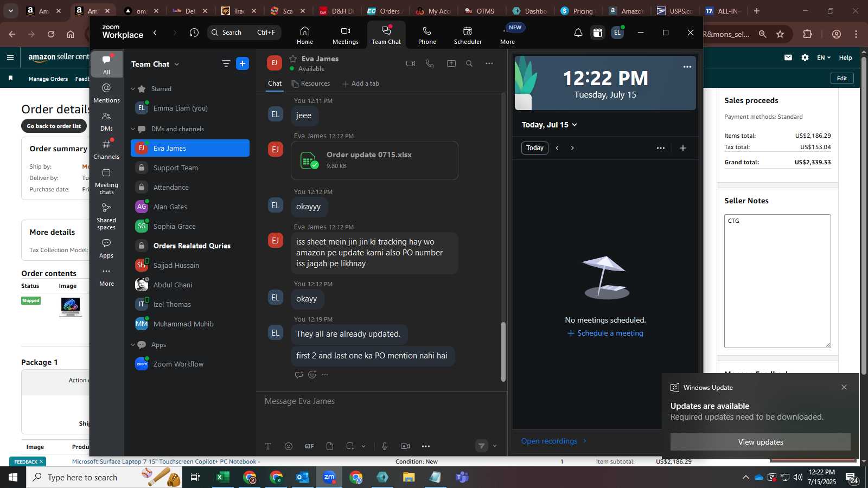Reply to the last message thread
This screenshot has width=868, height=488.
(298, 375)
